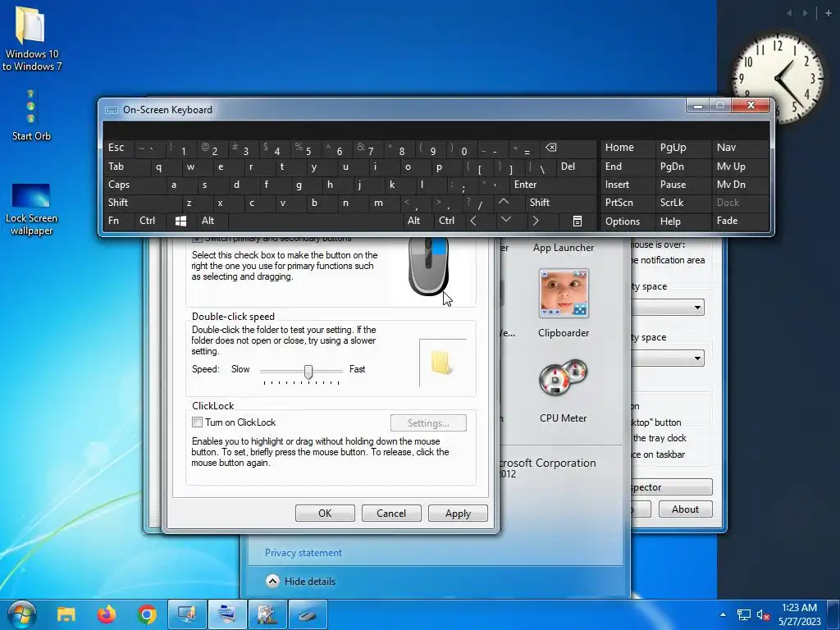The image size is (840, 630).
Task: Toggle the left Alt key on keyboard
Action: click(212, 221)
